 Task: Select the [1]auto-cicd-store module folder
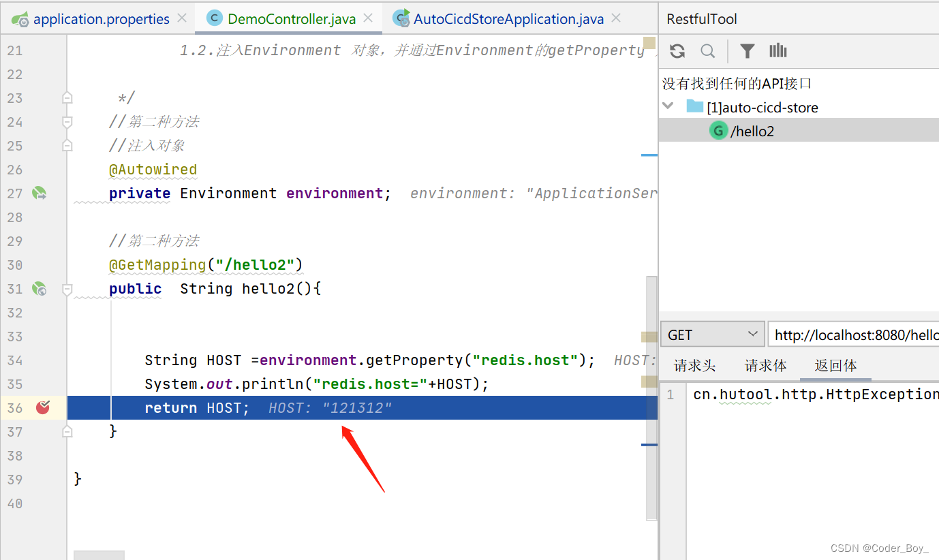tap(752, 107)
